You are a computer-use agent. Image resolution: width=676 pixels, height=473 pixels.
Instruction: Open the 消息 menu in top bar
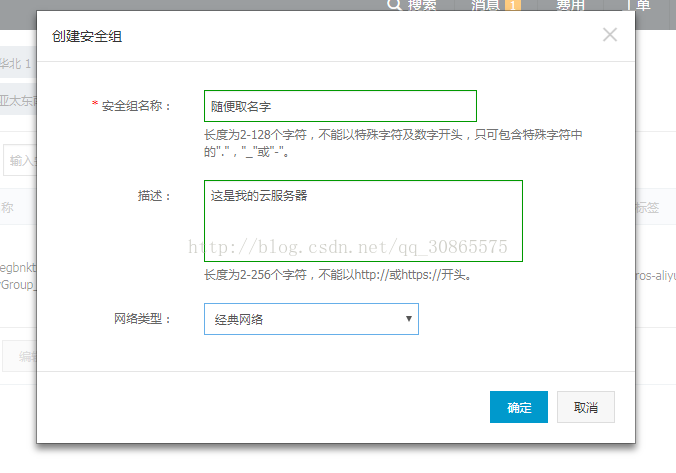[485, 5]
